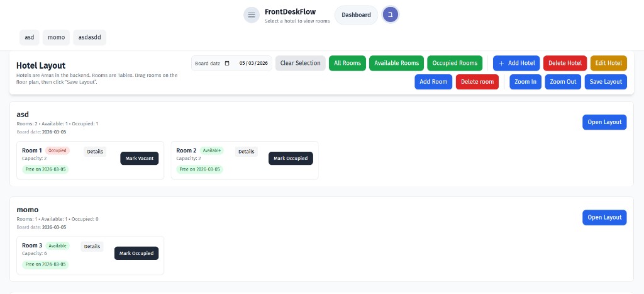Image resolution: width=644 pixels, height=294 pixels.
Task: Show only Occupied Rooms
Action: point(455,63)
